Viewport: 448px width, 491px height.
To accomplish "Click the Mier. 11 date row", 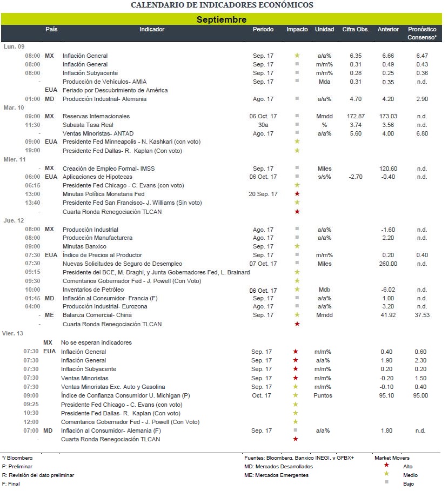I will click(x=15, y=159).
